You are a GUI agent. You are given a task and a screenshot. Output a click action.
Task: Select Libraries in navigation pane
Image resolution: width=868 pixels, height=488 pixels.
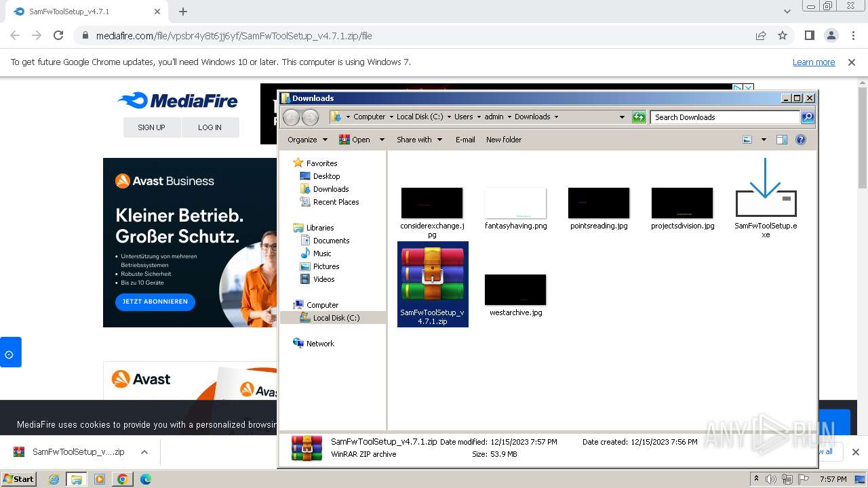coord(320,228)
